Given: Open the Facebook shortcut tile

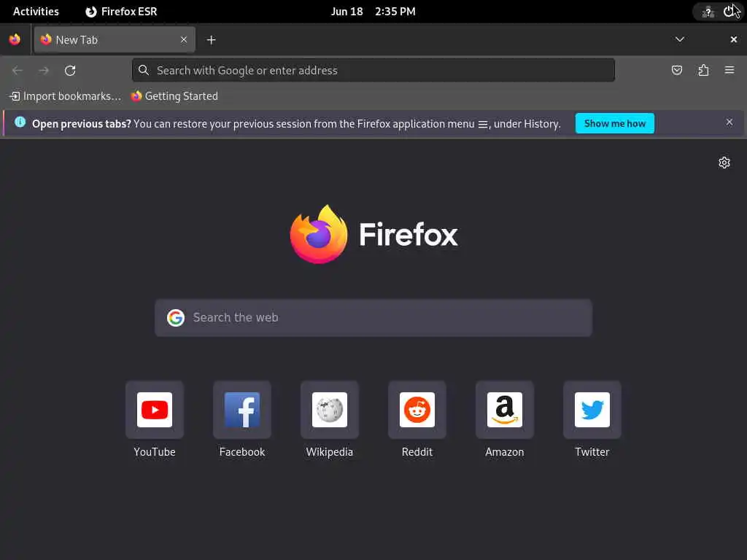Looking at the screenshot, I should tap(242, 410).
